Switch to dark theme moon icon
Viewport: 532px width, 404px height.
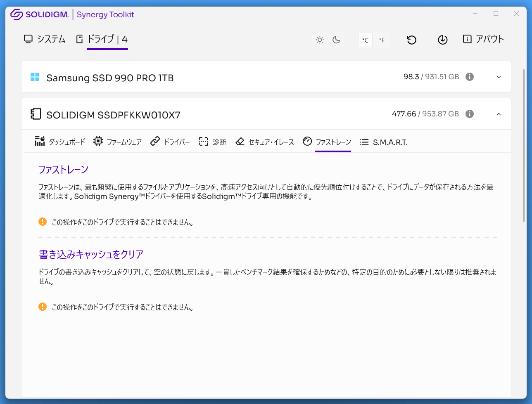[x=336, y=40]
